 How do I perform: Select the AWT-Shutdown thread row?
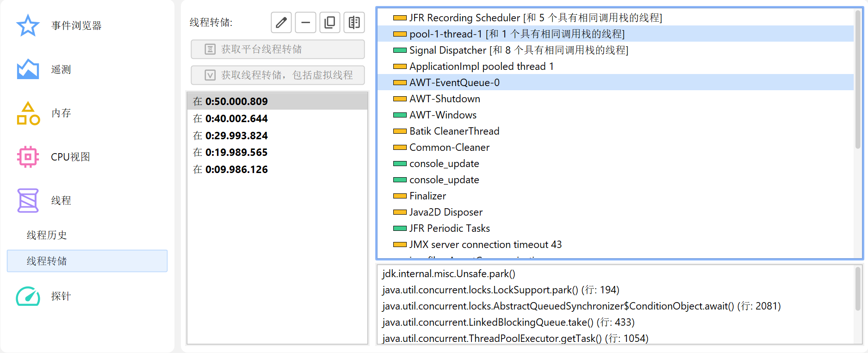(616, 99)
